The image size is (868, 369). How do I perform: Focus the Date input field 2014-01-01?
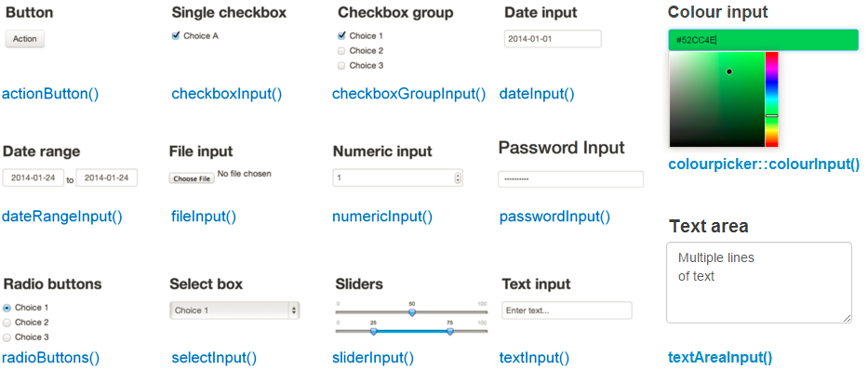553,39
